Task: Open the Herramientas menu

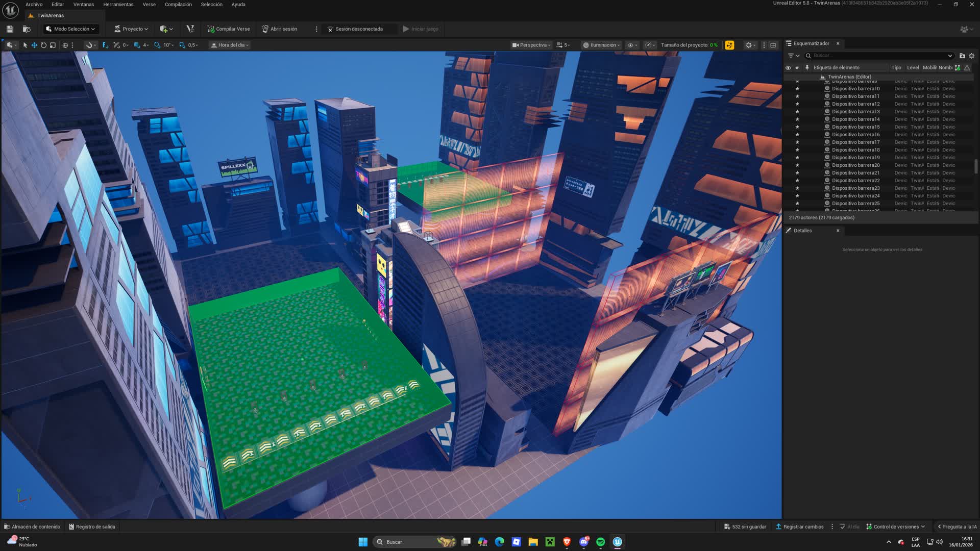Action: click(x=118, y=5)
